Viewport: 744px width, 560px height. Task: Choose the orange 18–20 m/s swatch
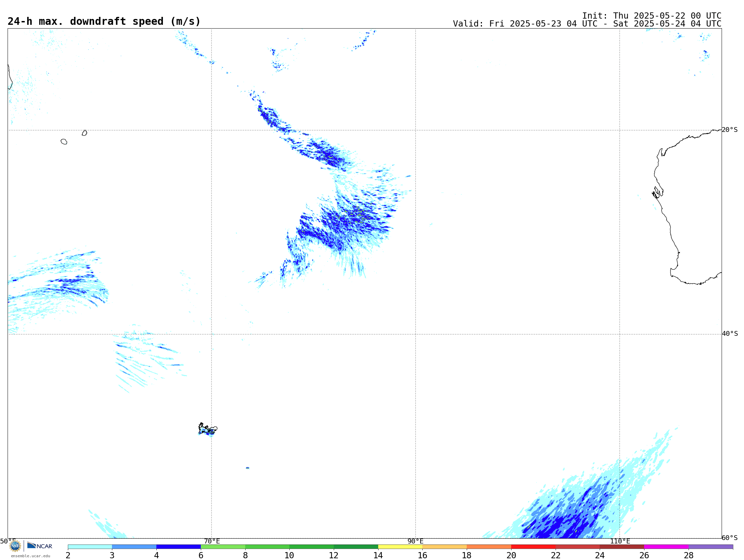click(x=489, y=547)
